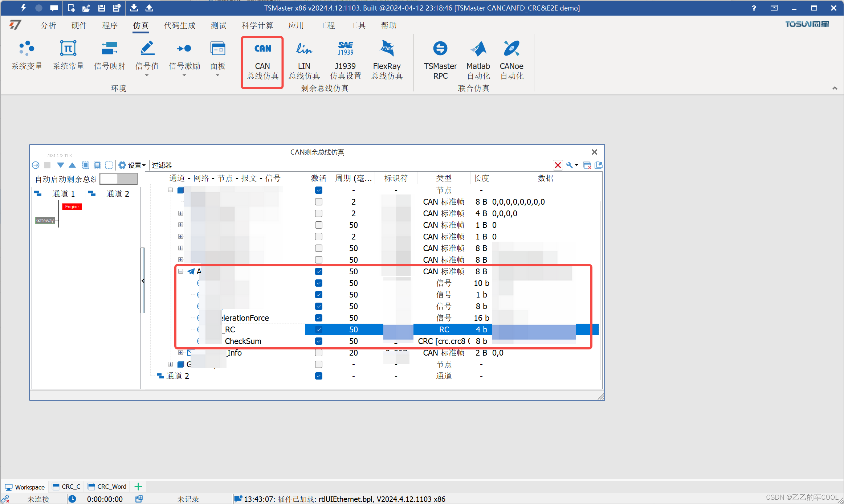The width and height of the screenshot is (844, 504).
Task: Click the up triangle icon in dialog toolbar
Action: point(72,165)
